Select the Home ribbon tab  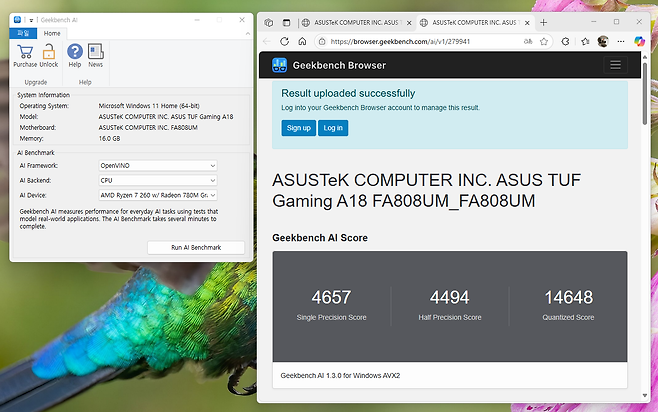coord(52,33)
